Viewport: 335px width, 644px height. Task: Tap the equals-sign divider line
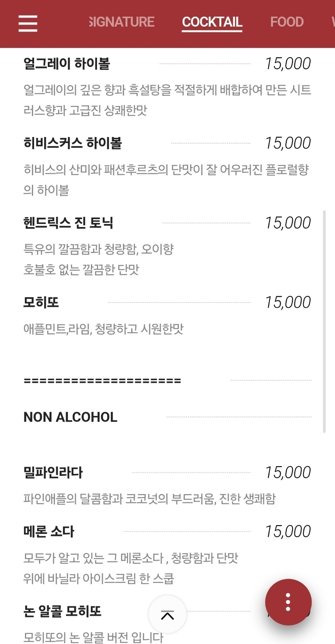tap(102, 381)
